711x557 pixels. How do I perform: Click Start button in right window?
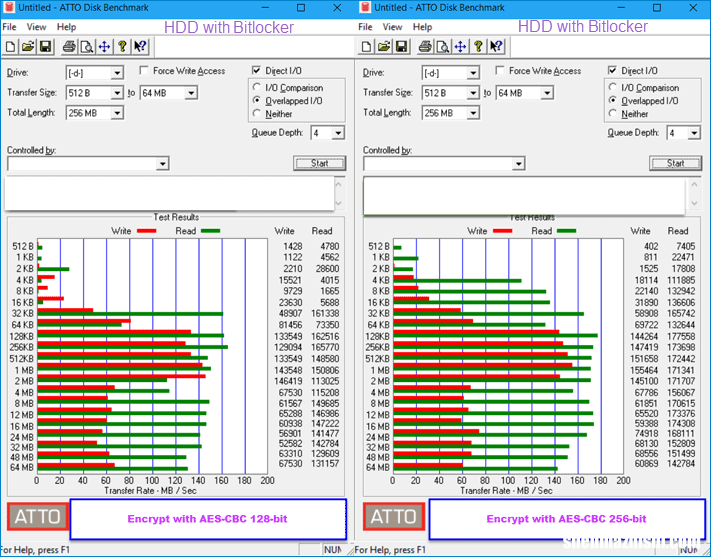point(675,163)
